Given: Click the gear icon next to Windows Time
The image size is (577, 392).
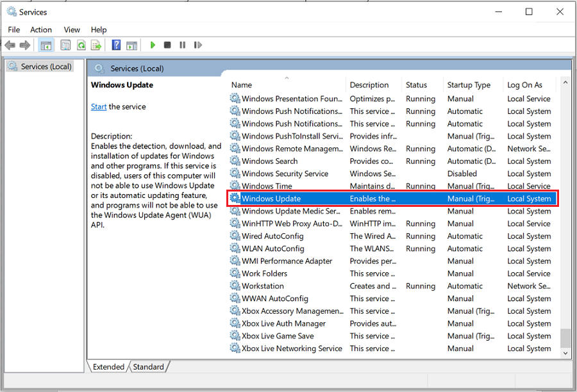Looking at the screenshot, I should pos(235,186).
